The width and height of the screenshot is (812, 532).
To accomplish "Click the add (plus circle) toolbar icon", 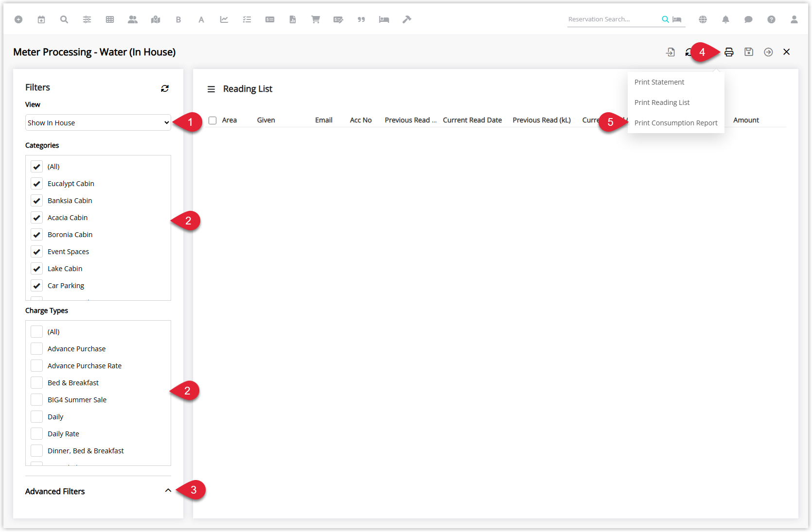I will point(18,19).
